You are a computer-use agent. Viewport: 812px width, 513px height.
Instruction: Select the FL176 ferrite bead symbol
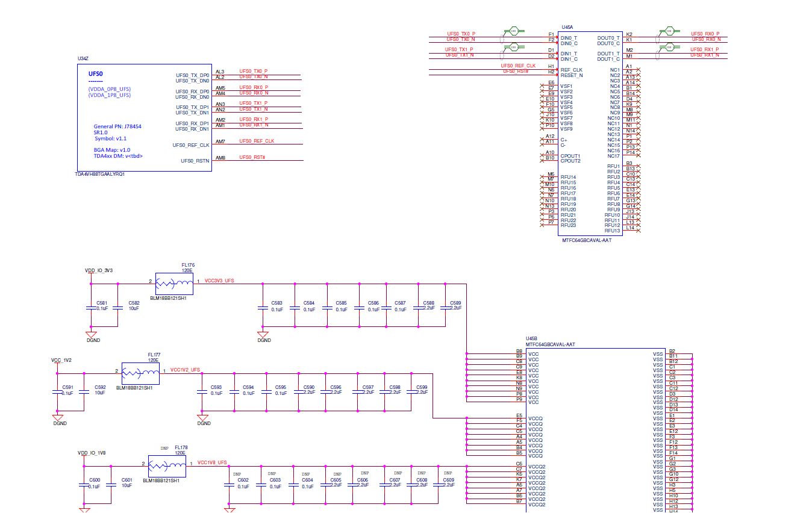tap(173, 282)
